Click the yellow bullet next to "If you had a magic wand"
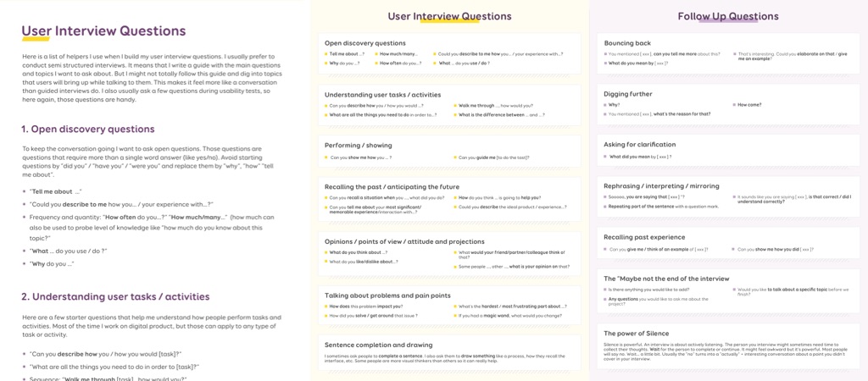The image size is (868, 381). pos(455,315)
